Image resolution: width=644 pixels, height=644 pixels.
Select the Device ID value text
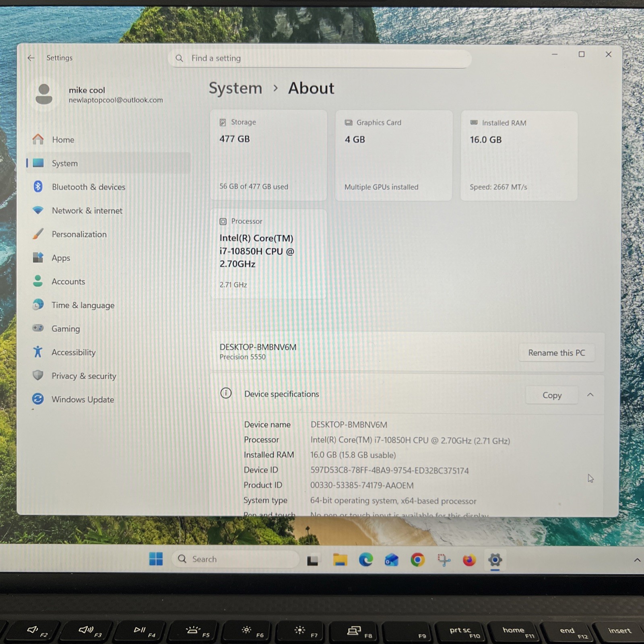pyautogui.click(x=389, y=471)
